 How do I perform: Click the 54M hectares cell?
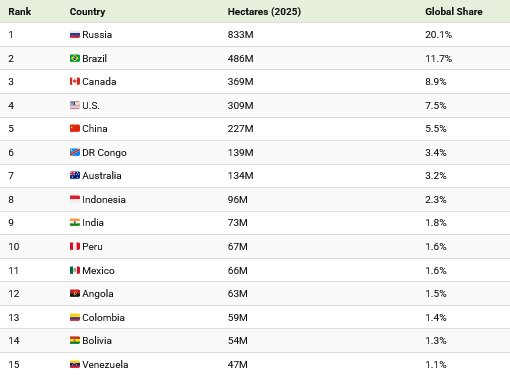pos(238,341)
